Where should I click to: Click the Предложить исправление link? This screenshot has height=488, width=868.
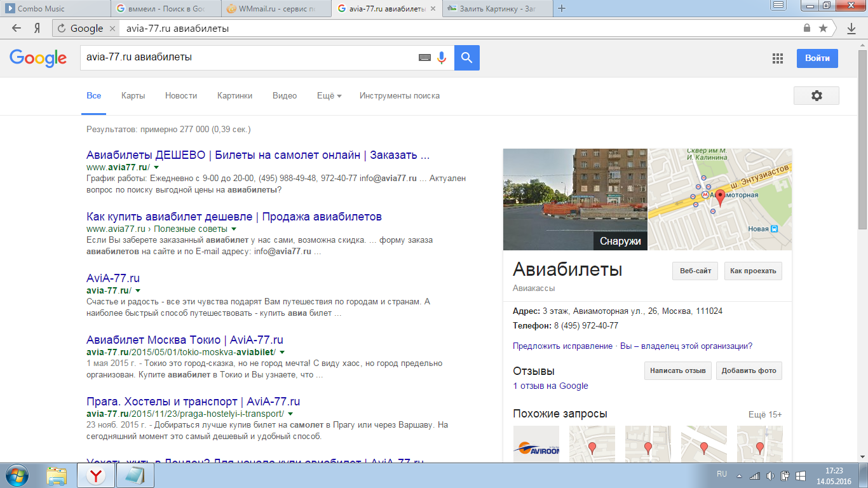pyautogui.click(x=562, y=346)
